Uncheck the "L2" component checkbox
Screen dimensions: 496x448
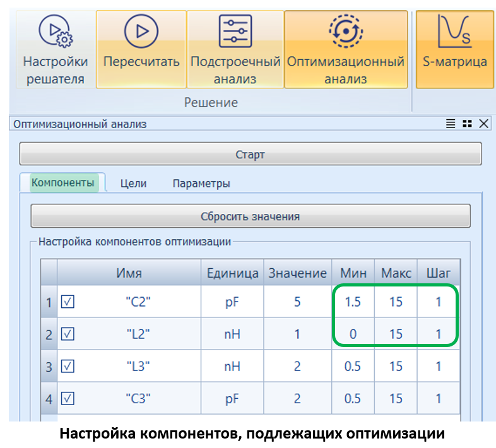coord(68,334)
